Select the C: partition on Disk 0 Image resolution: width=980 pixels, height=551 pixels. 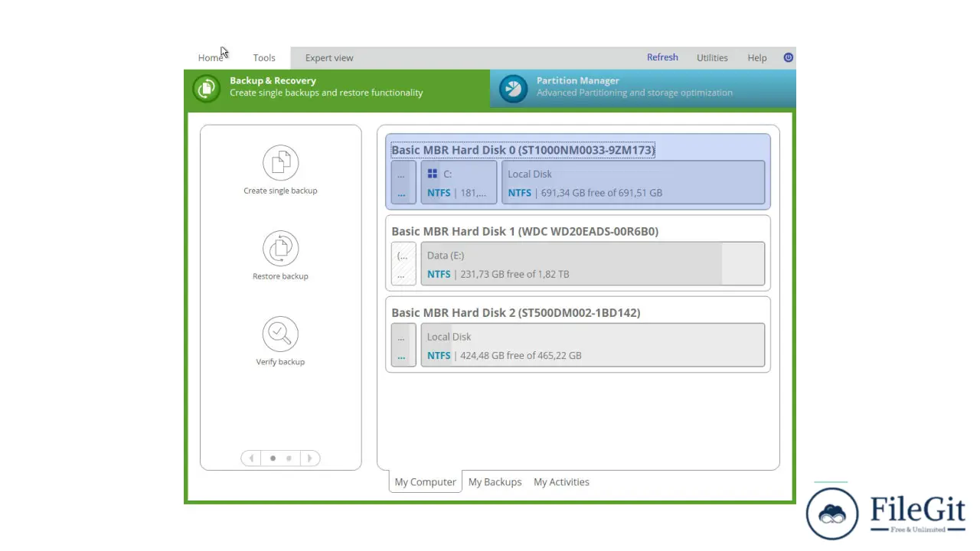[x=459, y=182]
